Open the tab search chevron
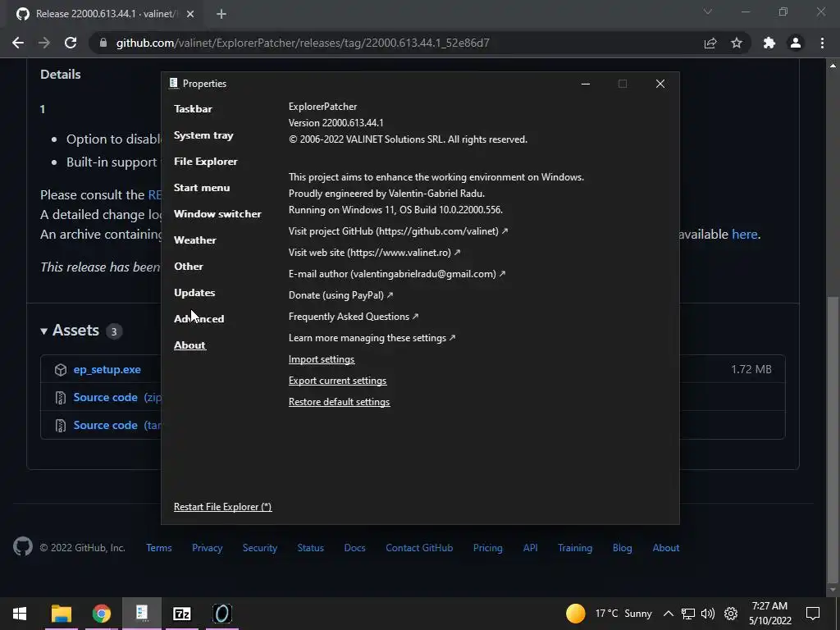840x630 pixels. click(708, 11)
